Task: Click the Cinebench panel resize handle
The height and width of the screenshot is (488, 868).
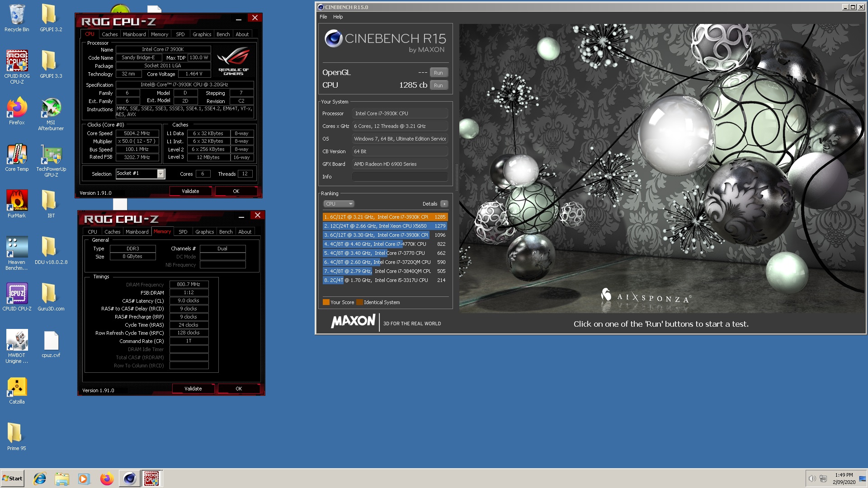Action: click(x=457, y=177)
